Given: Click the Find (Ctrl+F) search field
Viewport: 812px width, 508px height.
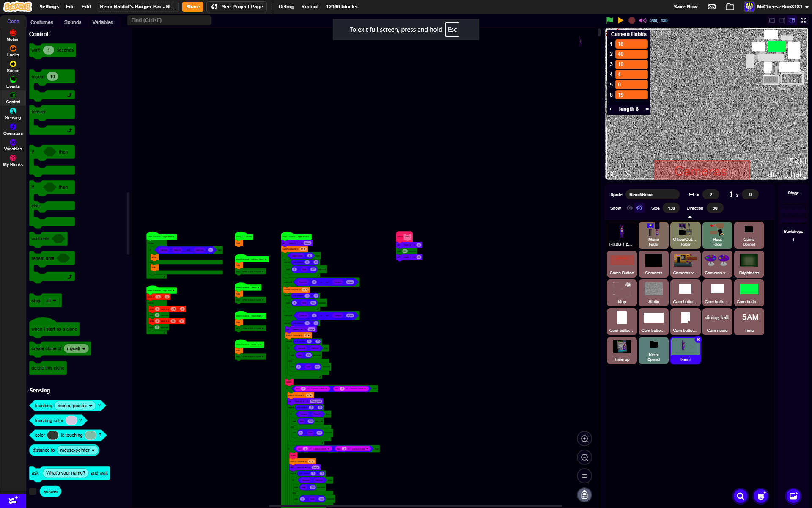Looking at the screenshot, I should coord(169,20).
